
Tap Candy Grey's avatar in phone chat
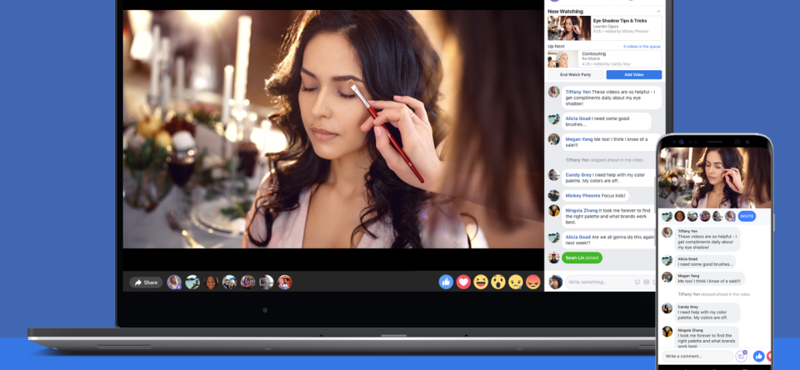[x=667, y=308]
